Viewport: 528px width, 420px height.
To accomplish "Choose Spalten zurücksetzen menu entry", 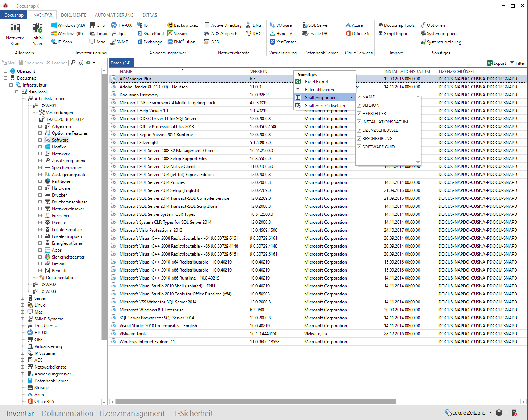I will coord(324,106).
